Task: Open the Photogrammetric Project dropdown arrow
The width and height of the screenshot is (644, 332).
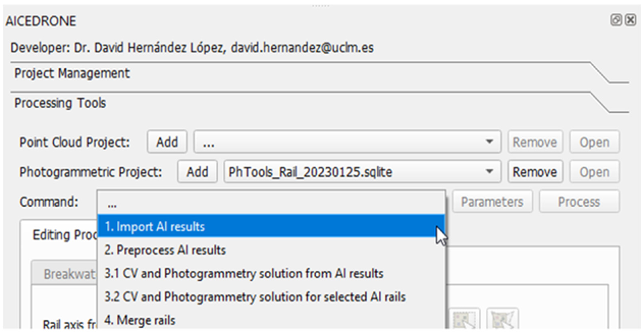Action: click(489, 172)
